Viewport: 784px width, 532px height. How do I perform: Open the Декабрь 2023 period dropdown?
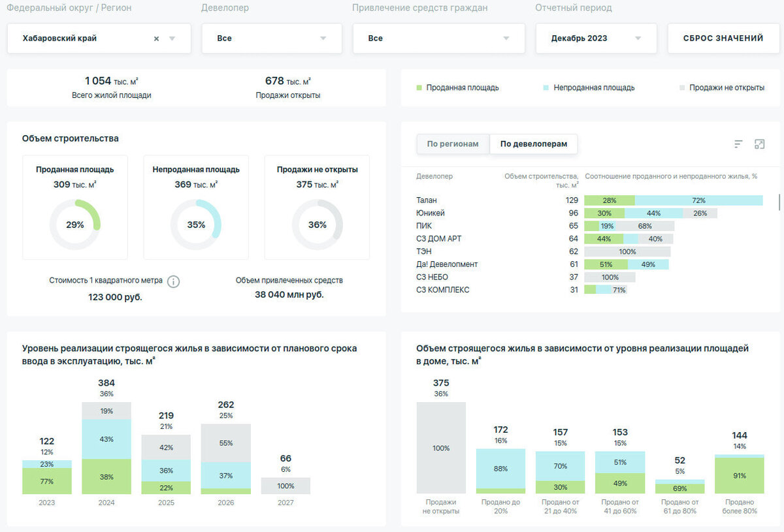coord(638,39)
